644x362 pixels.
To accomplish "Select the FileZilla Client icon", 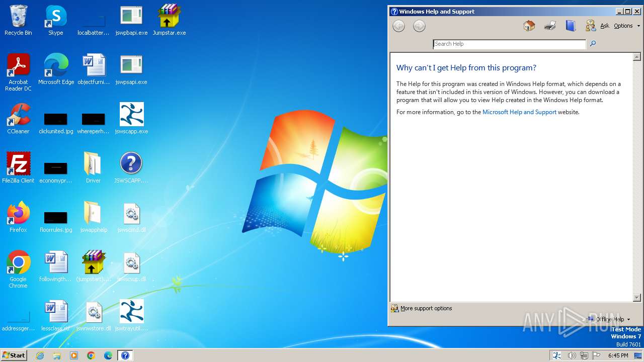I will pos(18,168).
